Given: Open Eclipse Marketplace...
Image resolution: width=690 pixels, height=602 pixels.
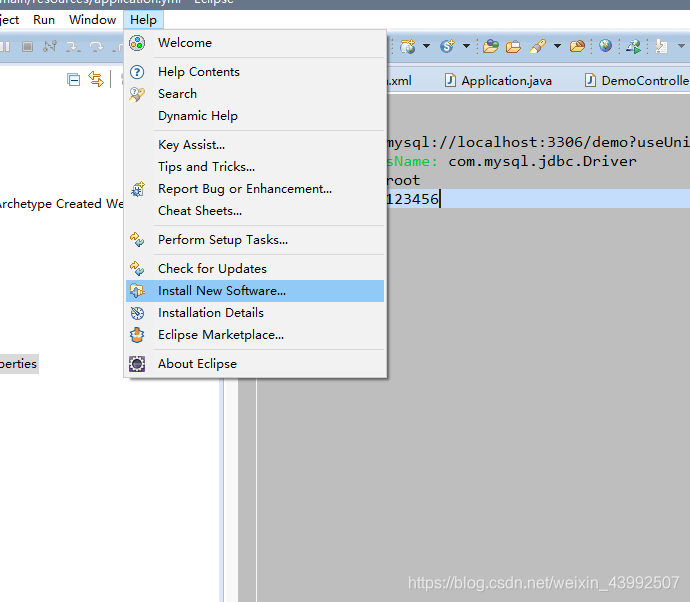Looking at the screenshot, I should point(255,335).
